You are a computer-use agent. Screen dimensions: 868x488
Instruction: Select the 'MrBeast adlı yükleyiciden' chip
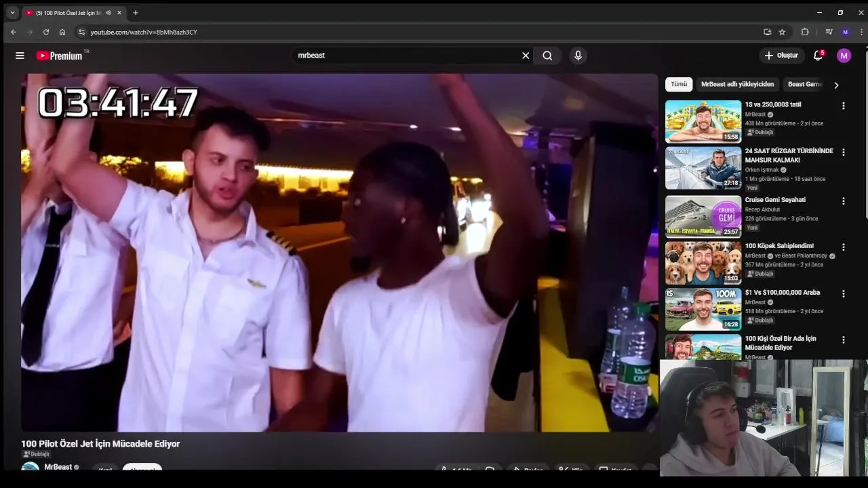737,84
